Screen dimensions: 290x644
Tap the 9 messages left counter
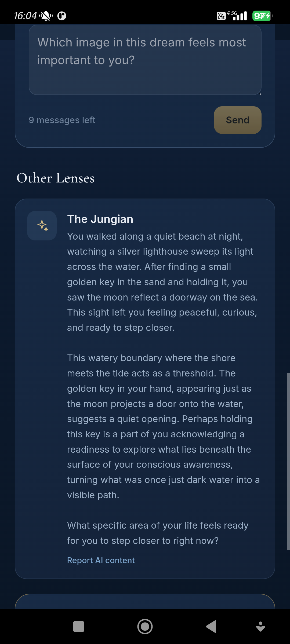pos(62,120)
